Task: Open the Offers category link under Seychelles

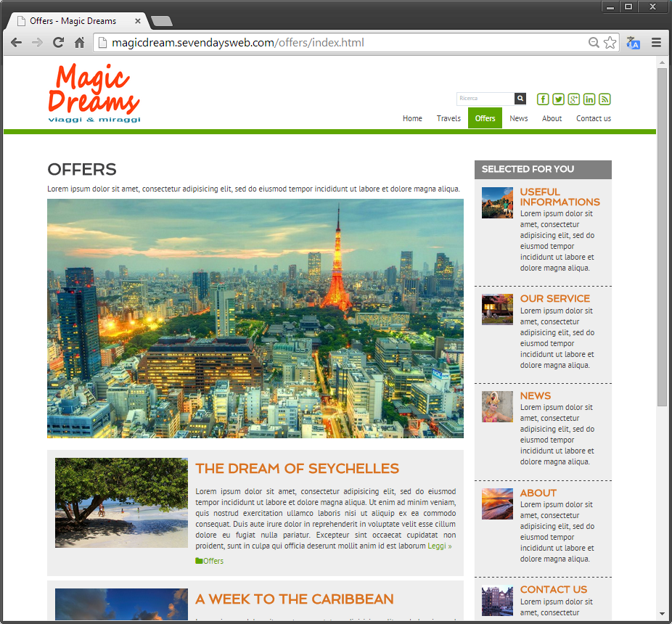Action: (213, 561)
